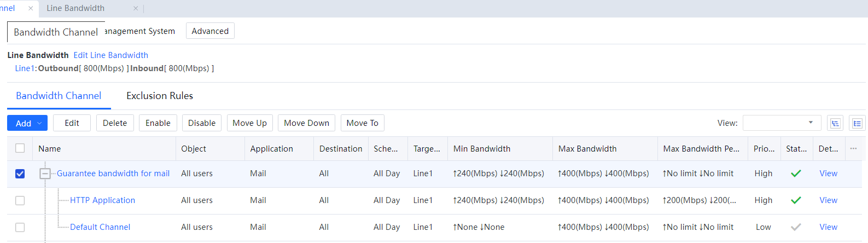This screenshot has width=868, height=243.
Task: Click the list view icon at far right
Action: tap(857, 123)
